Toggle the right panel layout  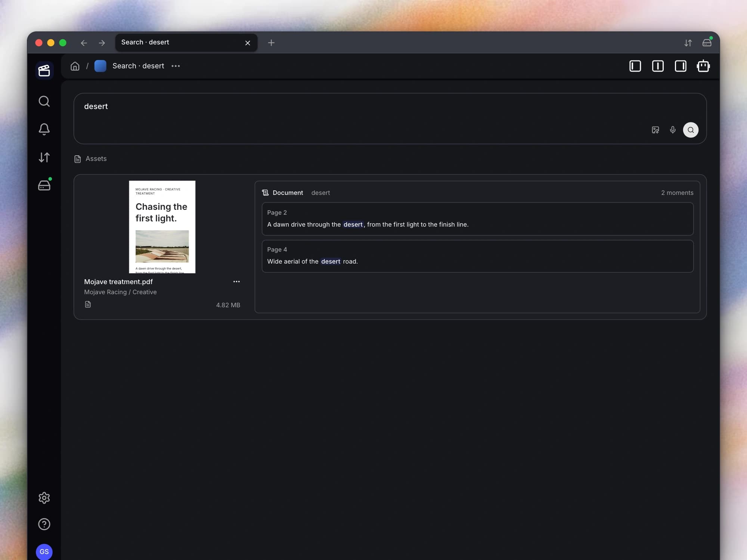[x=681, y=66]
